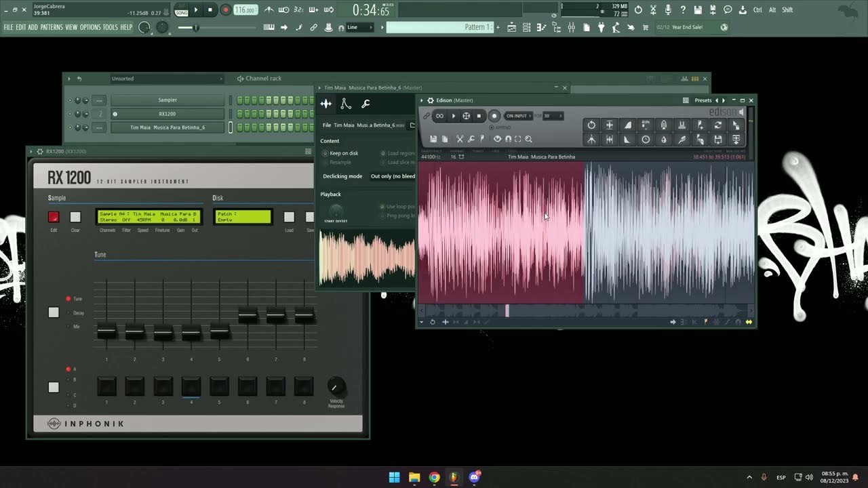Screen dimensions: 868x488
Task: Click the Edison time stretch clock tool
Action: pyautogui.click(x=646, y=140)
